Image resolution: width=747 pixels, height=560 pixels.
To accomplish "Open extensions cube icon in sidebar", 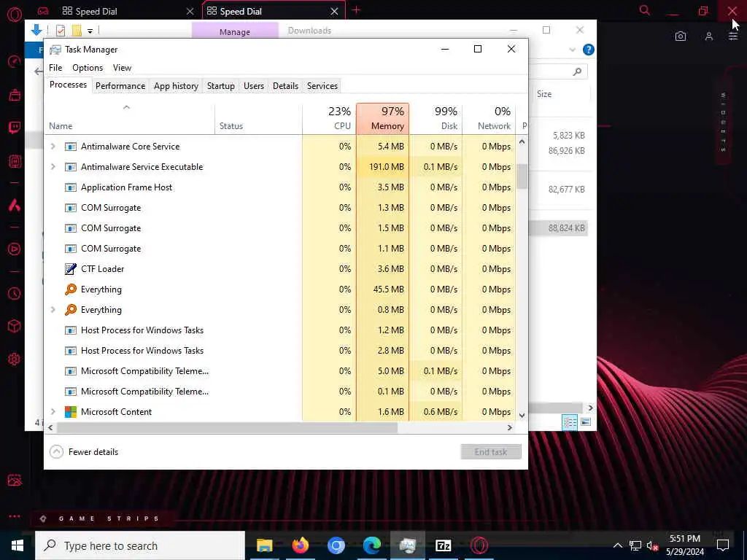I will click(15, 326).
